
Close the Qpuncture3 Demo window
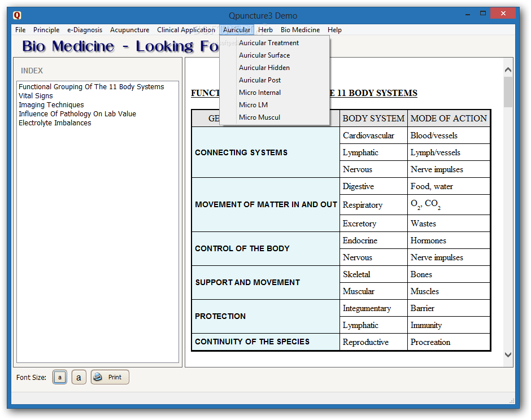click(503, 14)
